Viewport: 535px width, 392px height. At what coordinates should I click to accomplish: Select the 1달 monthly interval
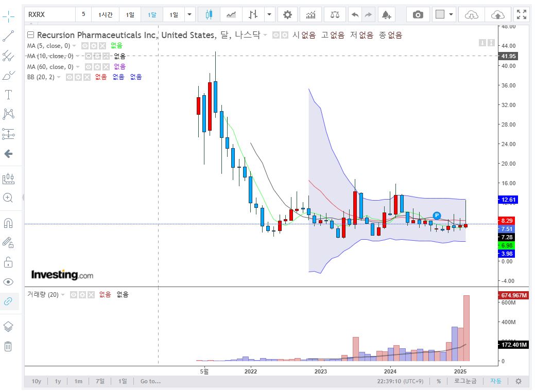tap(152, 14)
